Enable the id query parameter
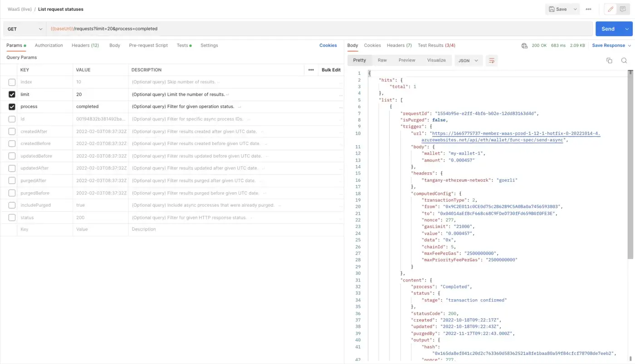Screen dimensions: 635x364 tap(12, 119)
